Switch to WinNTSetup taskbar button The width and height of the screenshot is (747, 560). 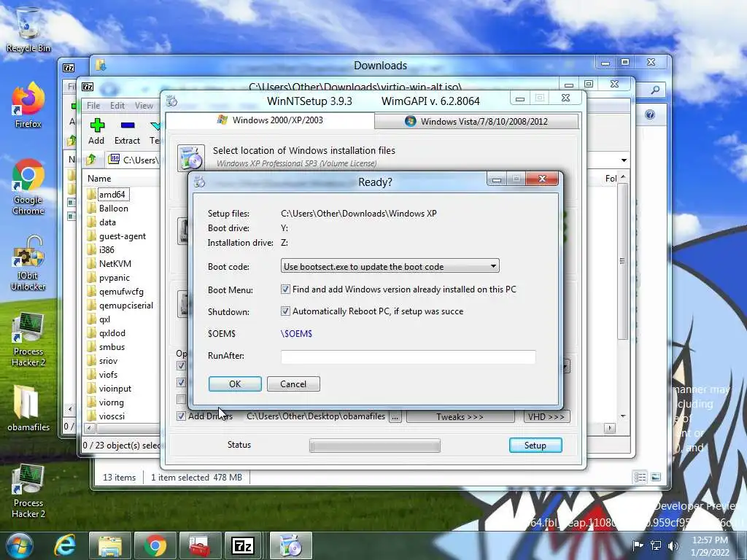pyautogui.click(x=290, y=545)
